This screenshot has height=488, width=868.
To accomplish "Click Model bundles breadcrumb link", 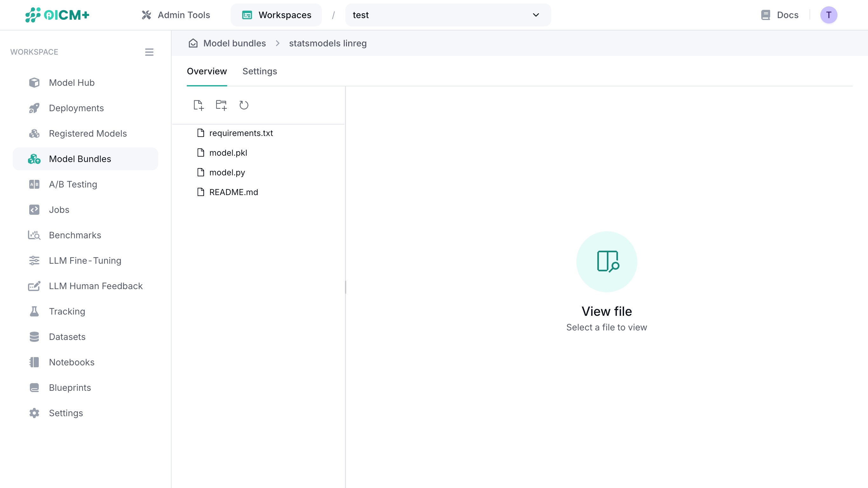I will coord(234,43).
